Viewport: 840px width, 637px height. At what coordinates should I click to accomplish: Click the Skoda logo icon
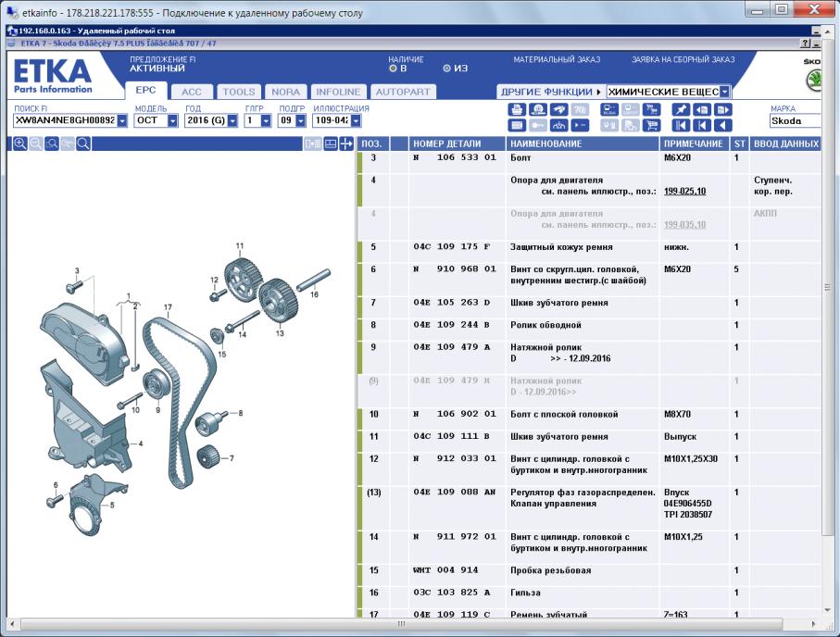coord(813,81)
